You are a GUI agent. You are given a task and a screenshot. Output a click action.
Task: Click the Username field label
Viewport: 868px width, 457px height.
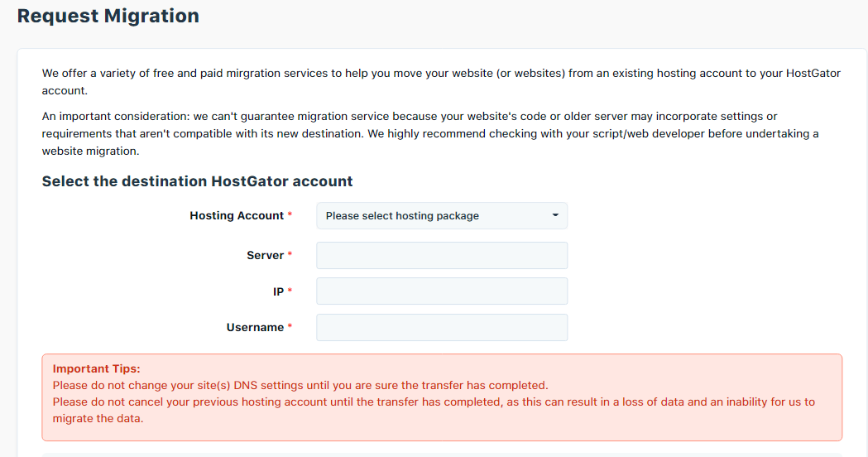coord(255,327)
